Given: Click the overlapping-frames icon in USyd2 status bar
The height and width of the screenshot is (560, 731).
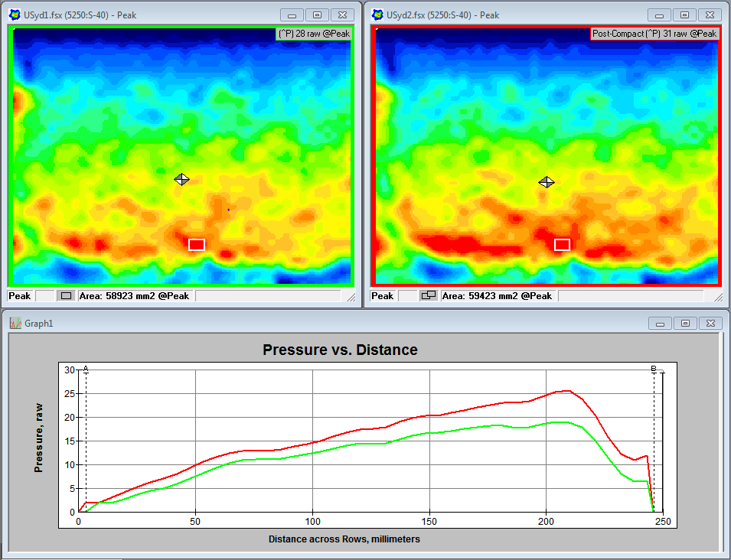Looking at the screenshot, I should click(428, 296).
